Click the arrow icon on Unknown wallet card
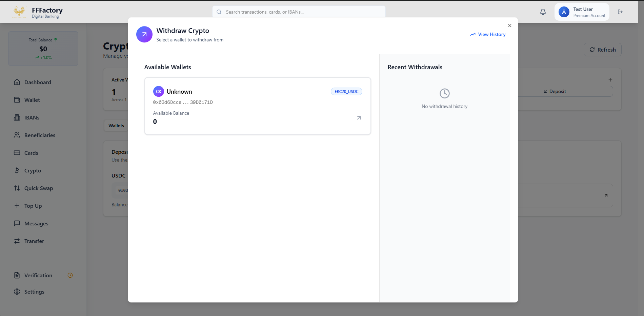The width and height of the screenshot is (644, 316). [x=359, y=118]
